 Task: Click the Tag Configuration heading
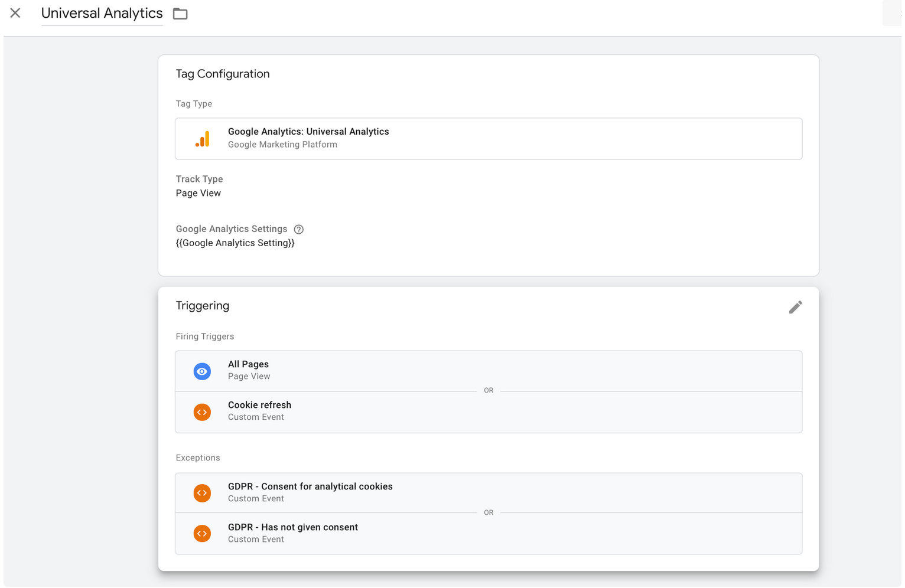tap(223, 74)
